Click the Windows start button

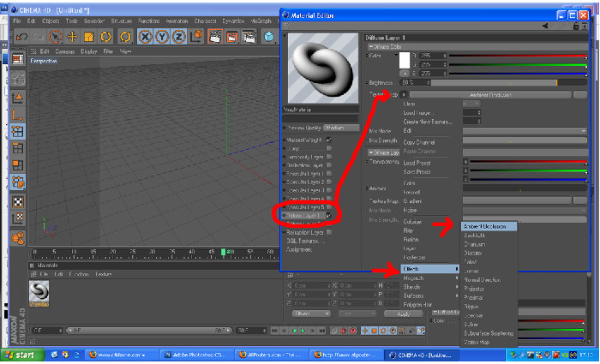pyautogui.click(x=21, y=355)
